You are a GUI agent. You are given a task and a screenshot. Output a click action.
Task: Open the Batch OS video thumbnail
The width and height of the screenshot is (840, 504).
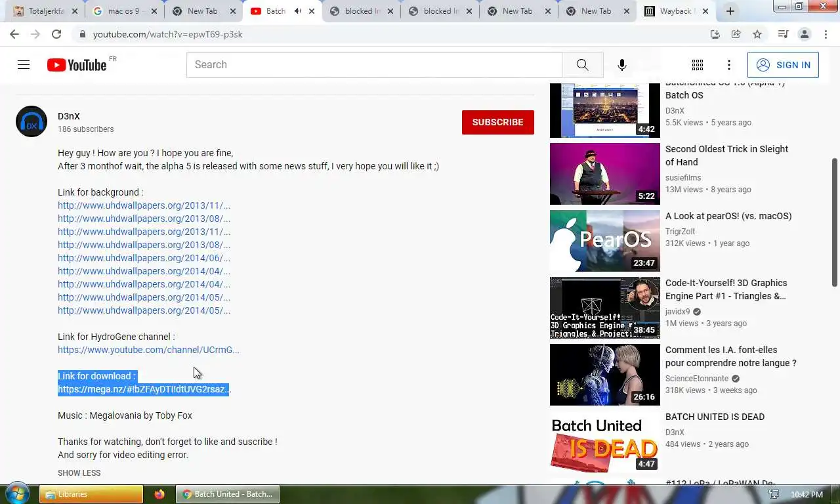605,110
